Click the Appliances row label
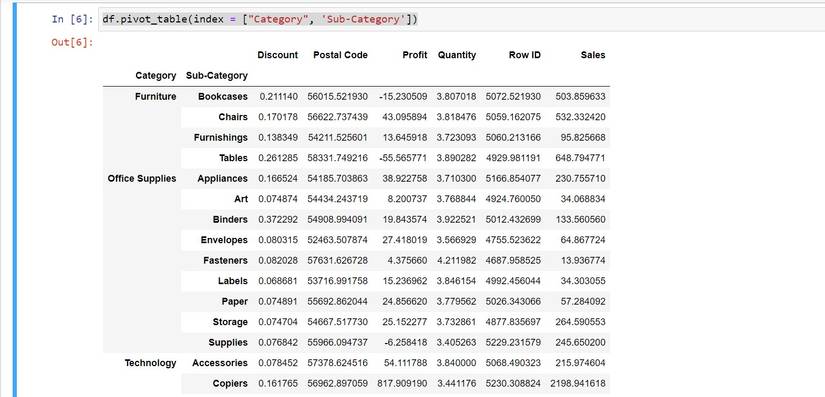The height and width of the screenshot is (397, 825). tap(223, 179)
